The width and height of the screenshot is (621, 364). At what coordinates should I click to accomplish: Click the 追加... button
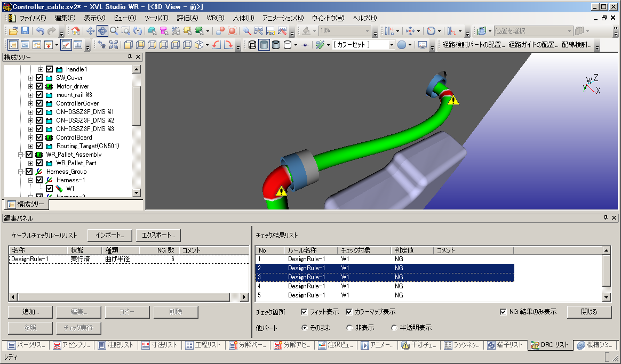[30, 312]
